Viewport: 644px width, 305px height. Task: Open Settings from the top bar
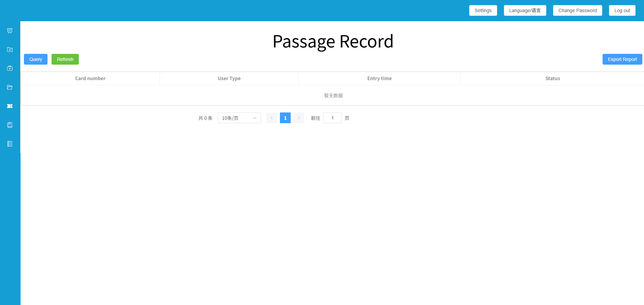click(x=483, y=10)
